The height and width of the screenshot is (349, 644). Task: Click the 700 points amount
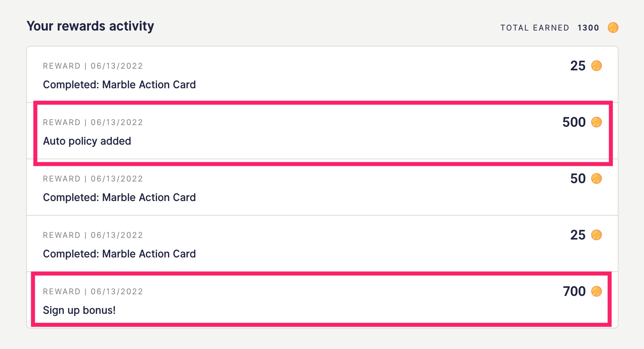pyautogui.click(x=574, y=291)
